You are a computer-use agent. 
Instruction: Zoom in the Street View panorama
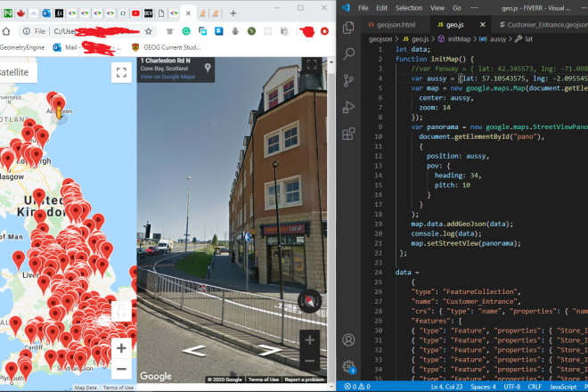(x=310, y=340)
